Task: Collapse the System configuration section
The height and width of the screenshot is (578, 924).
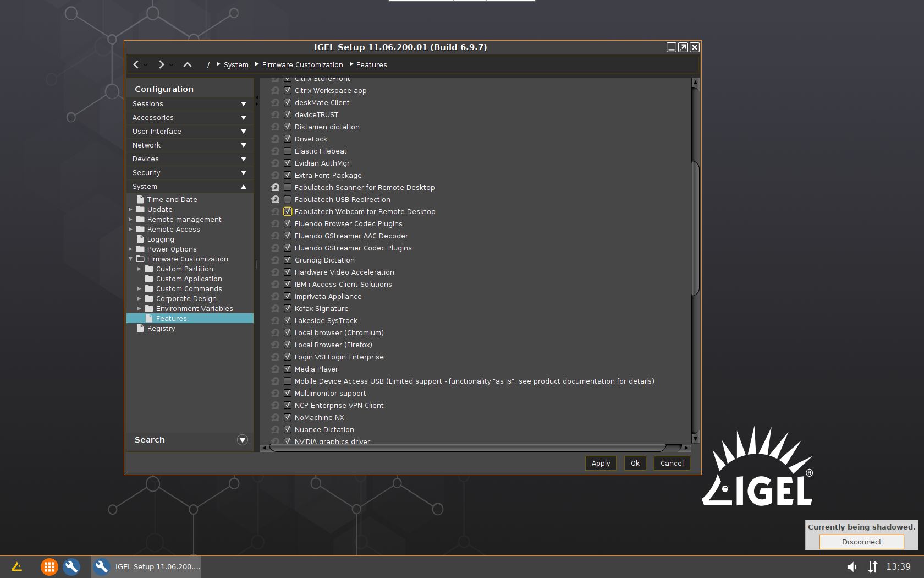Action: (x=190, y=187)
